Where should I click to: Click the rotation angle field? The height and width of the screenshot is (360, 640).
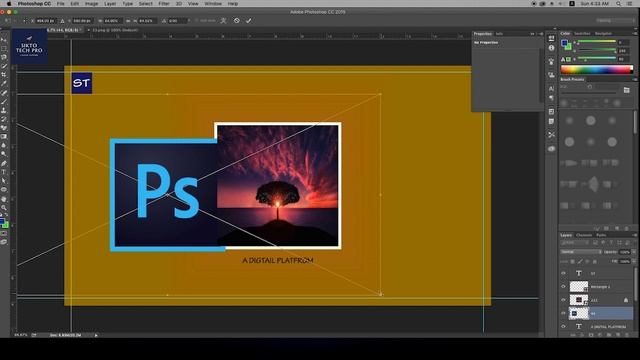pyautogui.click(x=177, y=20)
